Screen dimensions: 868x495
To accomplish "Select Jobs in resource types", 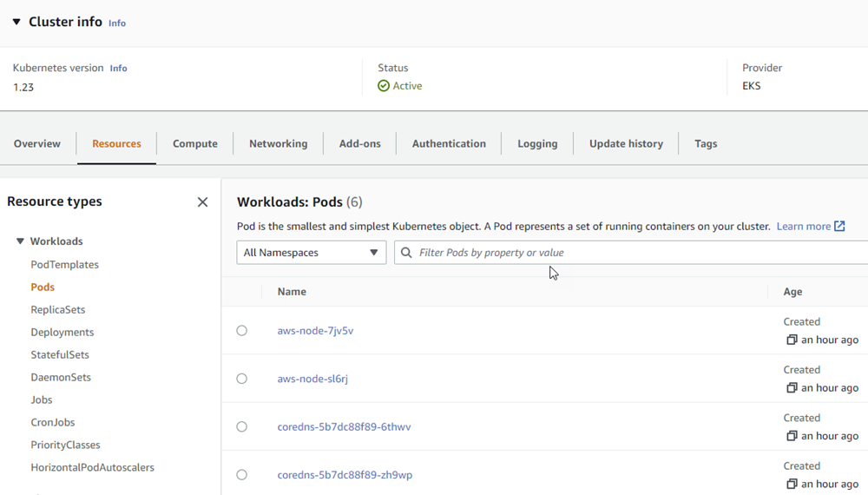I will (42, 399).
